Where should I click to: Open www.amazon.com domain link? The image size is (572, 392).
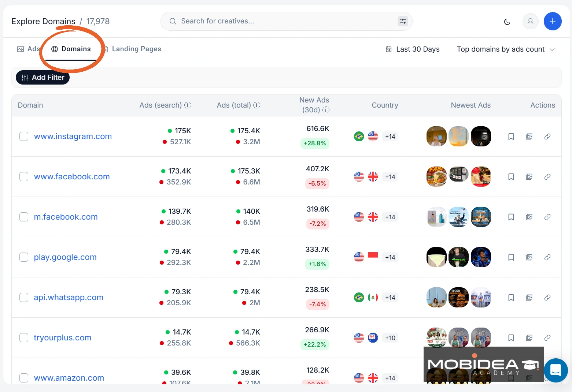coord(69,378)
